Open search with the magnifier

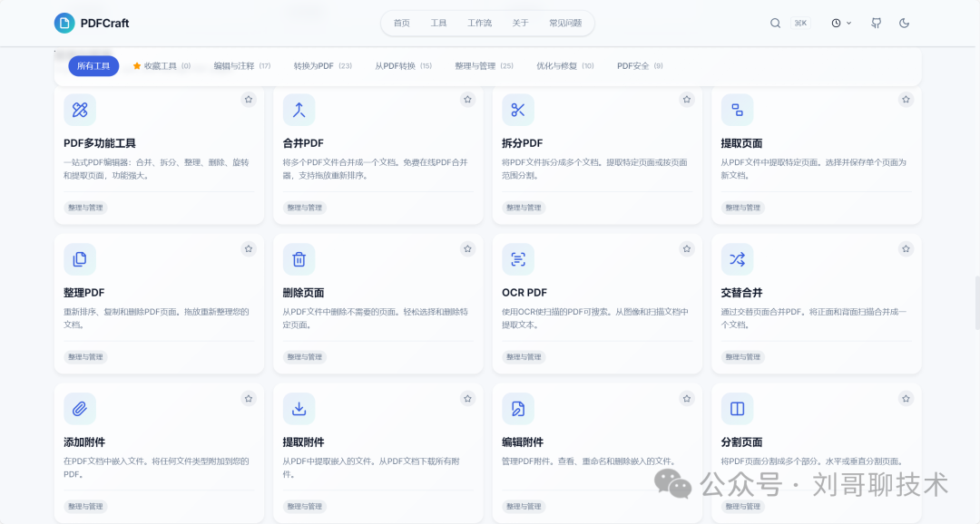(776, 23)
